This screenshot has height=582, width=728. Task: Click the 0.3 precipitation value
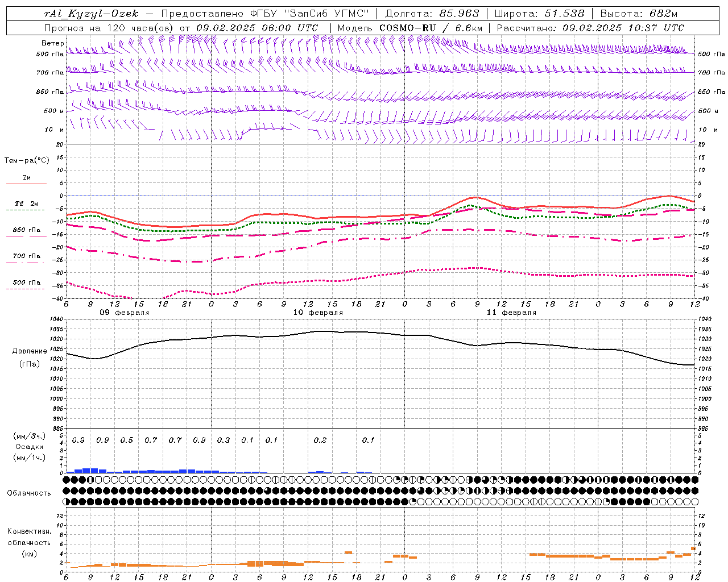(224, 440)
